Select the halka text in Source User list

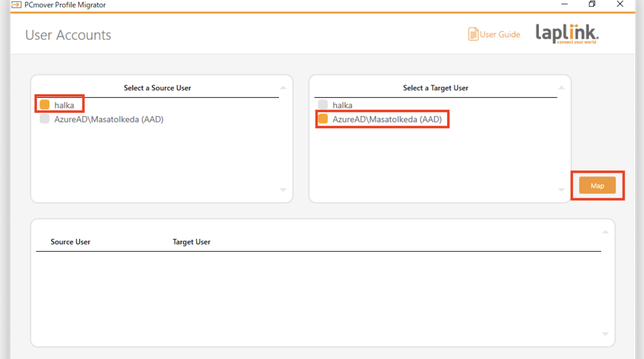[64, 105]
